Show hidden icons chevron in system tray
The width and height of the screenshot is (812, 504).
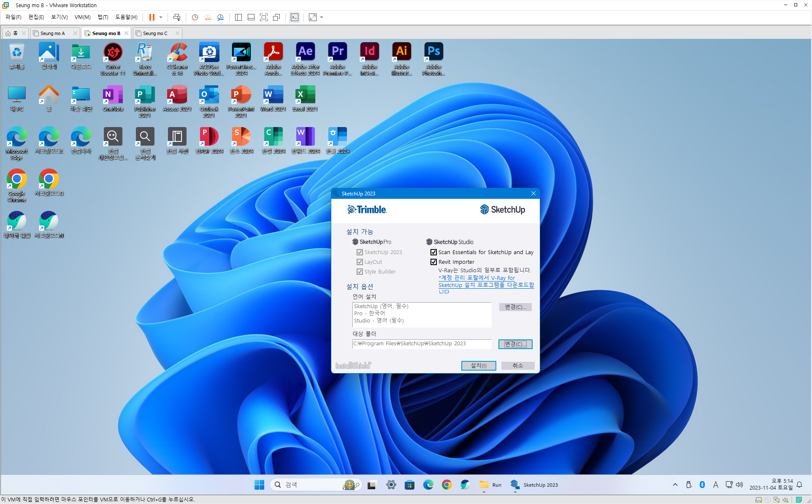675,485
